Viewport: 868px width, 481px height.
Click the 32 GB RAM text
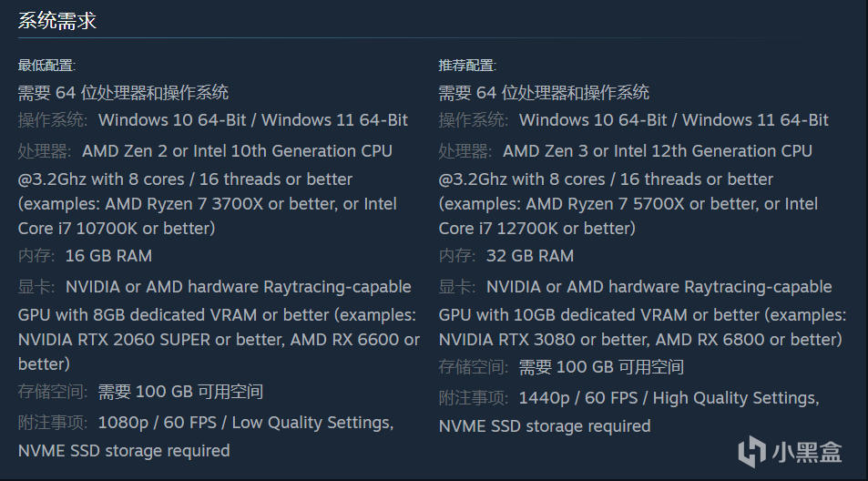click(529, 256)
